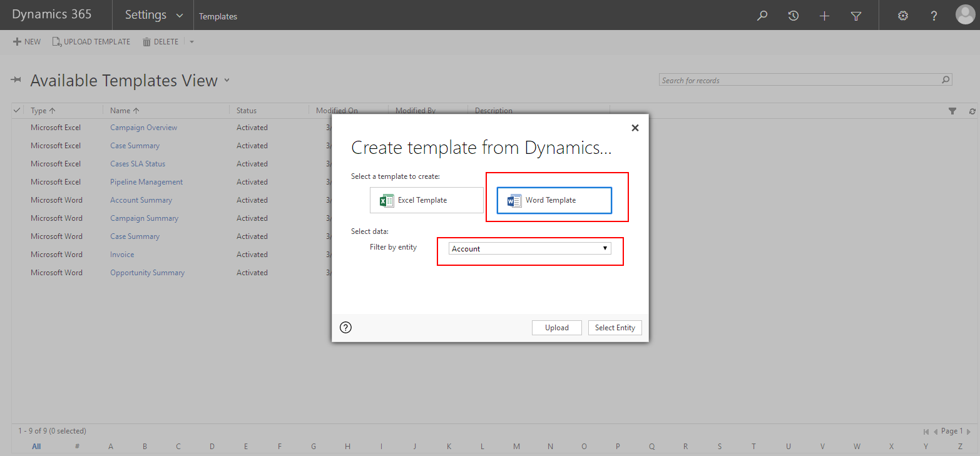Open the grid filter funnel icon
Viewport: 980px width, 456px height.
pos(952,111)
